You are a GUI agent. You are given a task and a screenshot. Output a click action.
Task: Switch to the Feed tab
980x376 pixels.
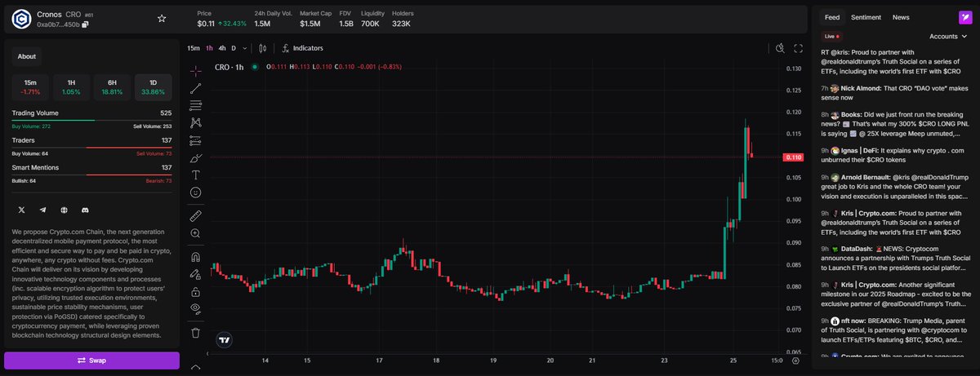point(832,16)
